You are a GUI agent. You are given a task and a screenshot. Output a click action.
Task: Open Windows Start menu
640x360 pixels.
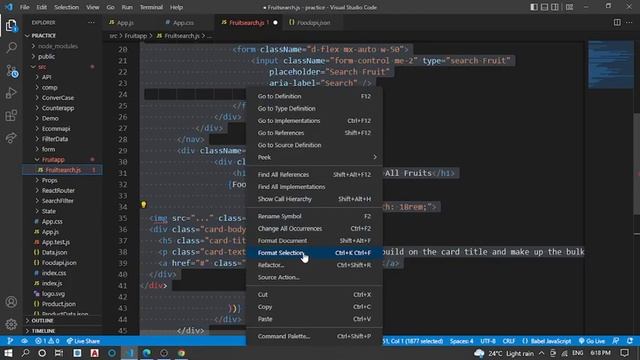(x=8, y=353)
